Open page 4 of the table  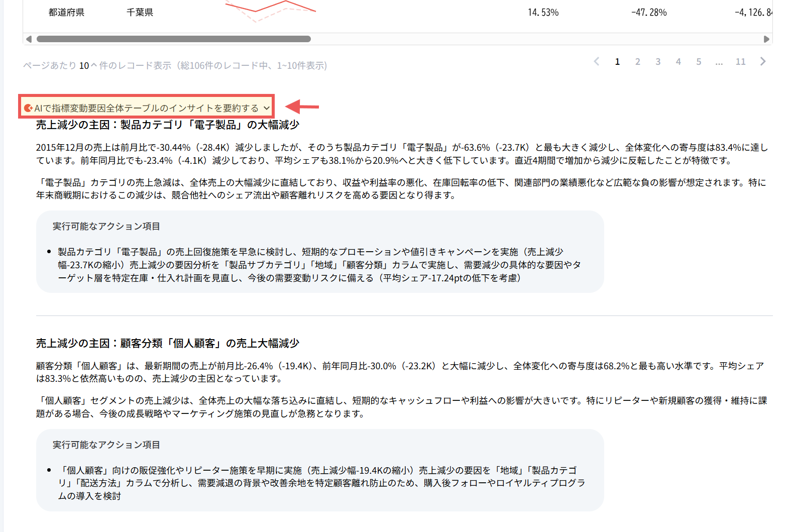[x=678, y=61]
